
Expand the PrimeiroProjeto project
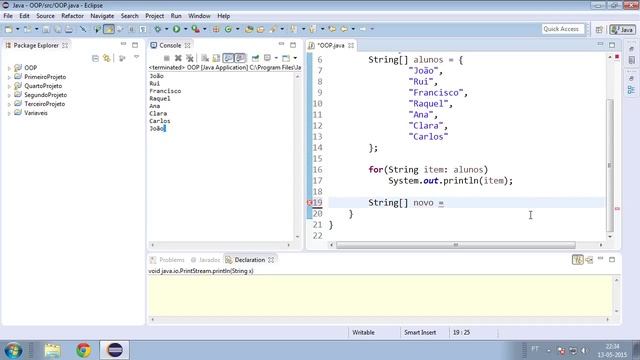point(9,77)
